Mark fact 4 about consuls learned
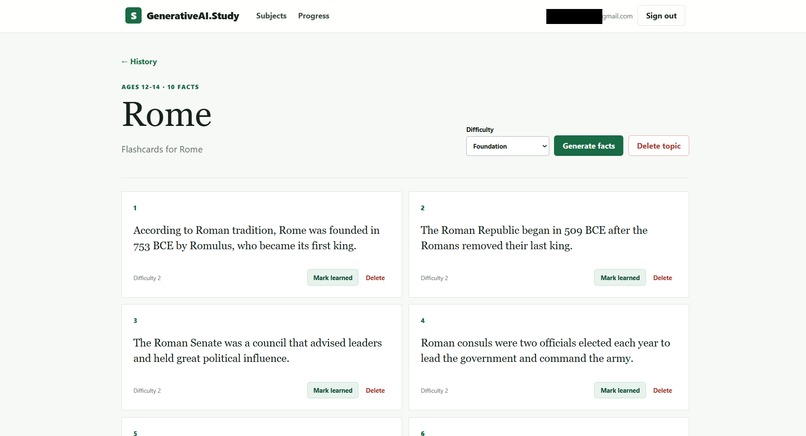This screenshot has width=806, height=436. [x=620, y=390]
